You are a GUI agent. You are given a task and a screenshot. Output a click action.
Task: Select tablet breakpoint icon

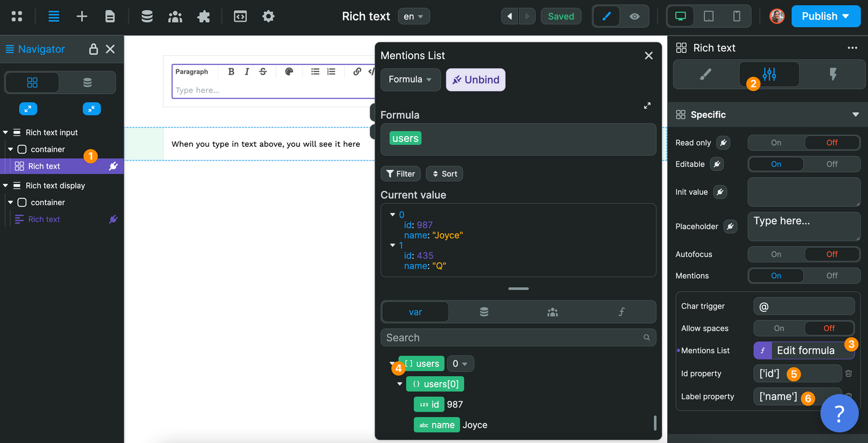pos(709,16)
